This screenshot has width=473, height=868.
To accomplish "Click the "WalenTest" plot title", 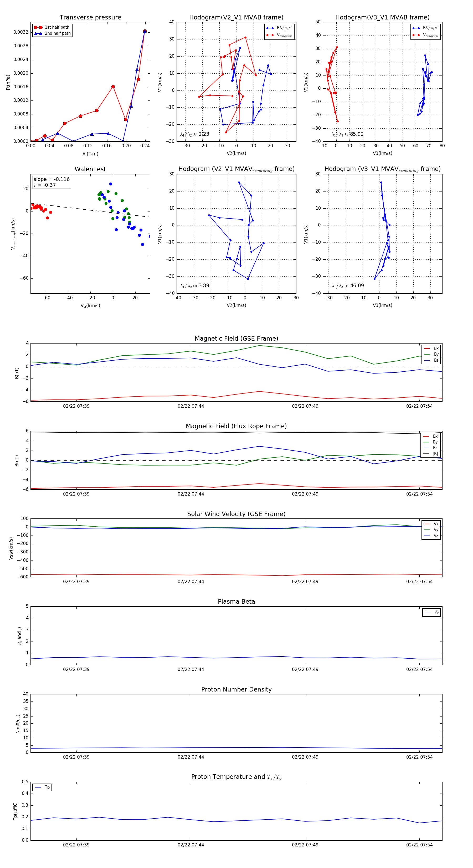I will (x=90, y=169).
